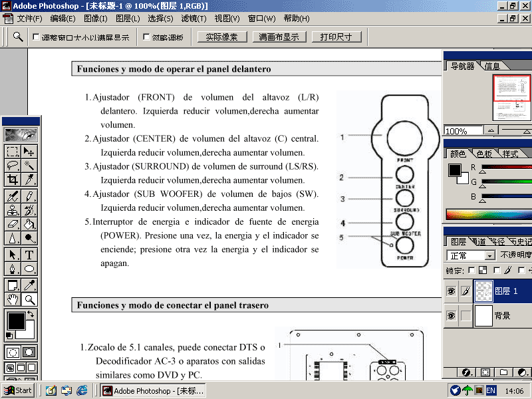
Task: Click the 实际像素 button
Action: [x=222, y=37]
